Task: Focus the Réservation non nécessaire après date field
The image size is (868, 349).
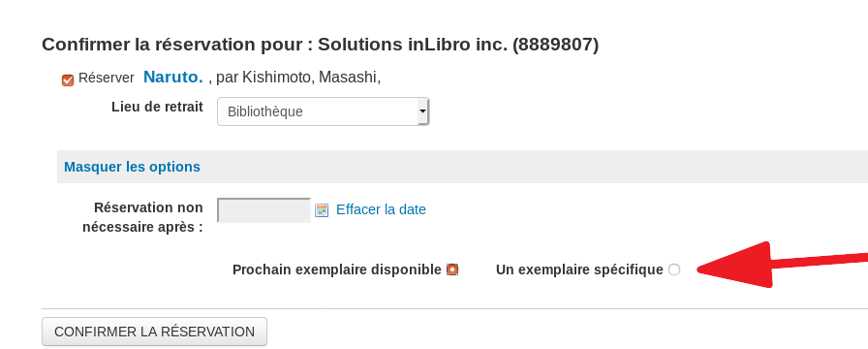Action: pos(264,210)
